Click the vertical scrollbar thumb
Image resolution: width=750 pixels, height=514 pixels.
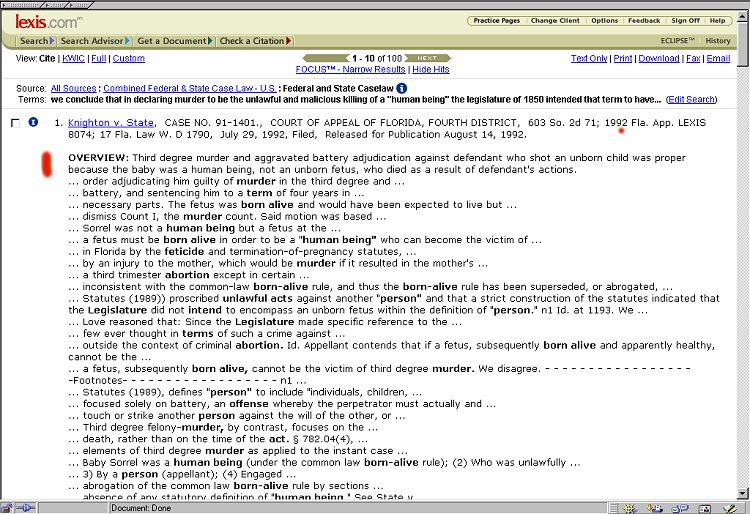pyautogui.click(x=742, y=44)
